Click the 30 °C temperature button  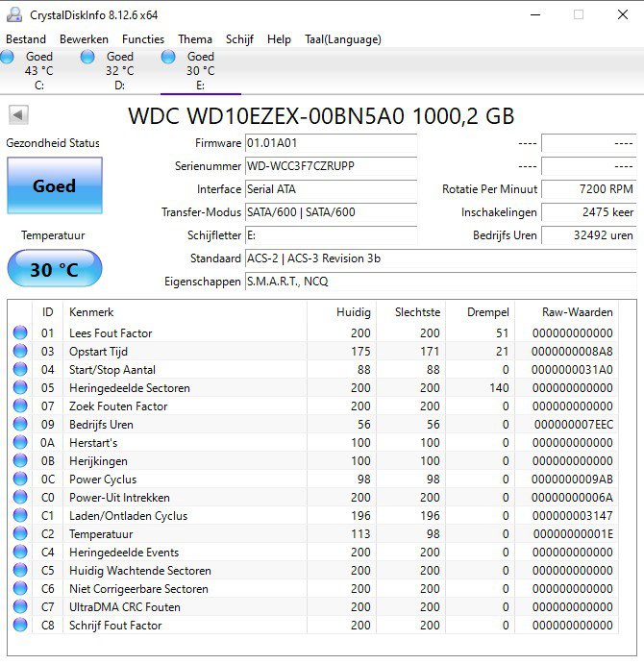(x=55, y=268)
